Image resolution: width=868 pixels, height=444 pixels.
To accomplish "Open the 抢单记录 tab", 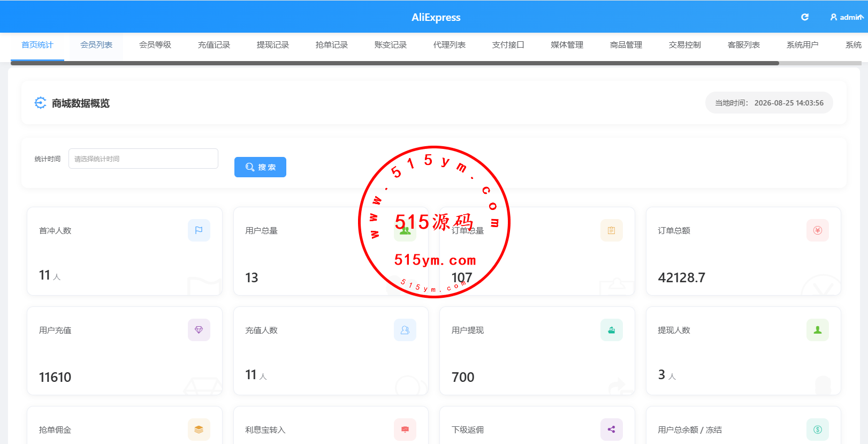I will pos(332,45).
